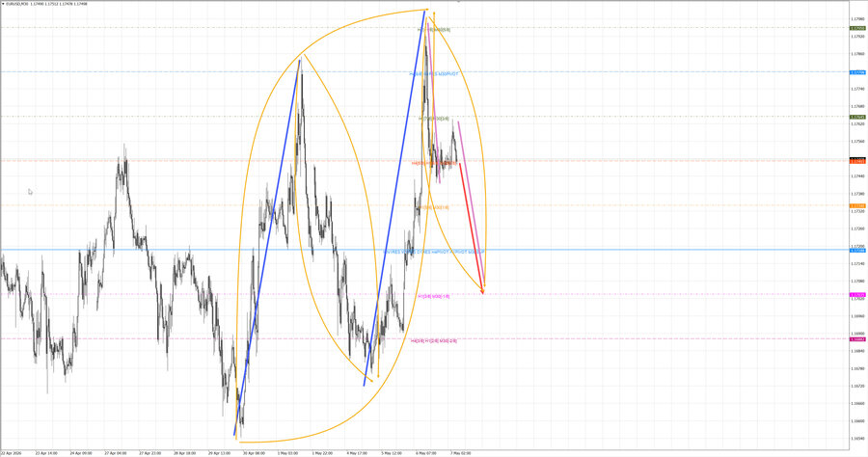This screenshot has height=457, width=868.
Task: Click the 1.17320 price scale label
Action: pos(858,211)
